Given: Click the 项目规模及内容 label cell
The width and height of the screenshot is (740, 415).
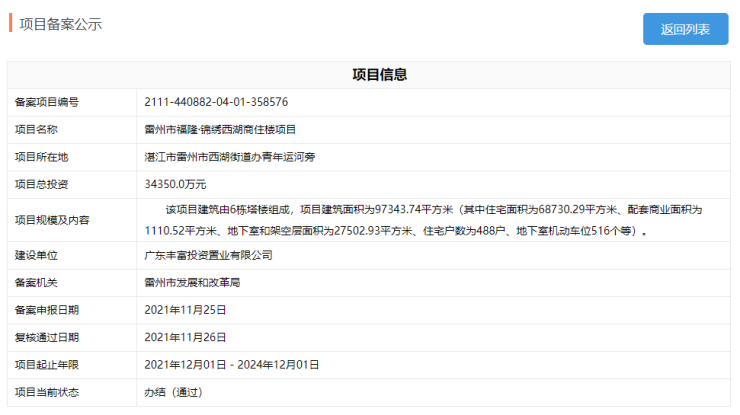Looking at the screenshot, I should [x=72, y=220].
